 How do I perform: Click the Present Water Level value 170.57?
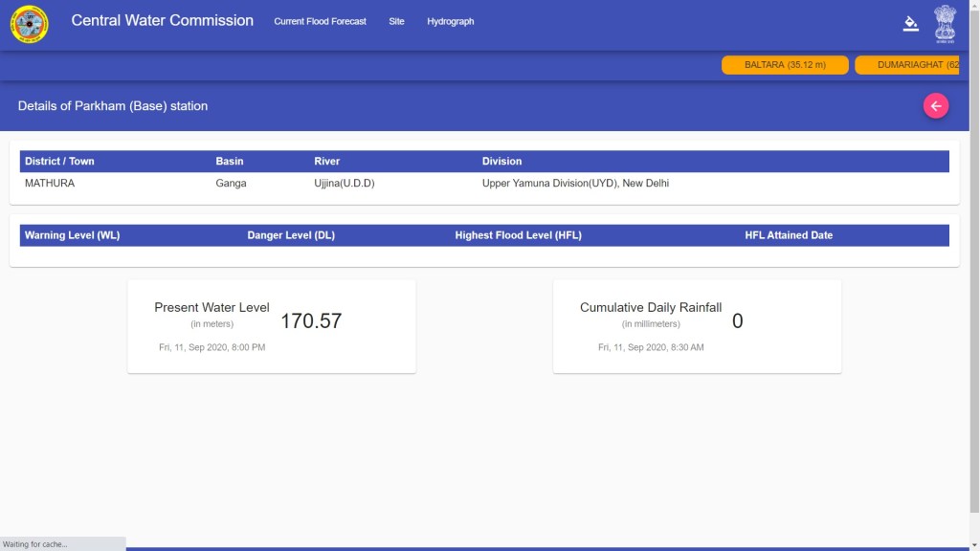pos(310,321)
